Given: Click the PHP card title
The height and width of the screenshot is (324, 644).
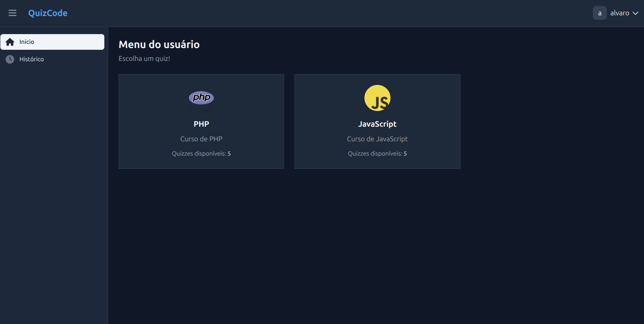Looking at the screenshot, I should tap(201, 124).
